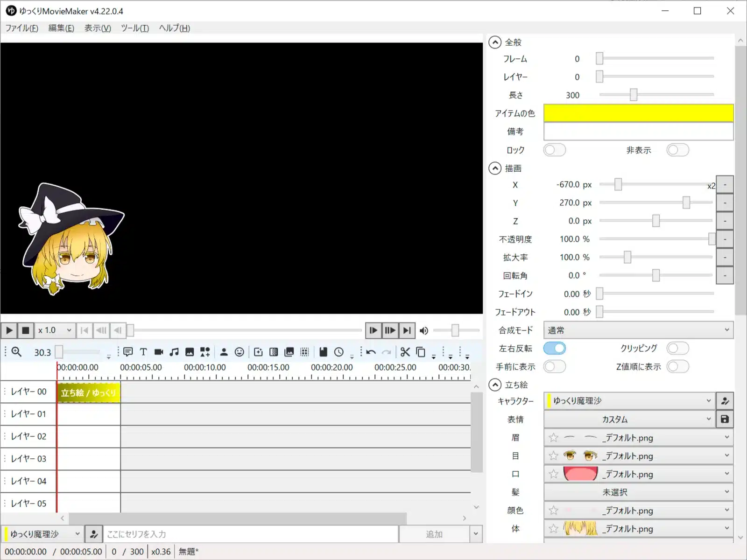Click the 追加 button
The image size is (747, 560).
point(434,534)
